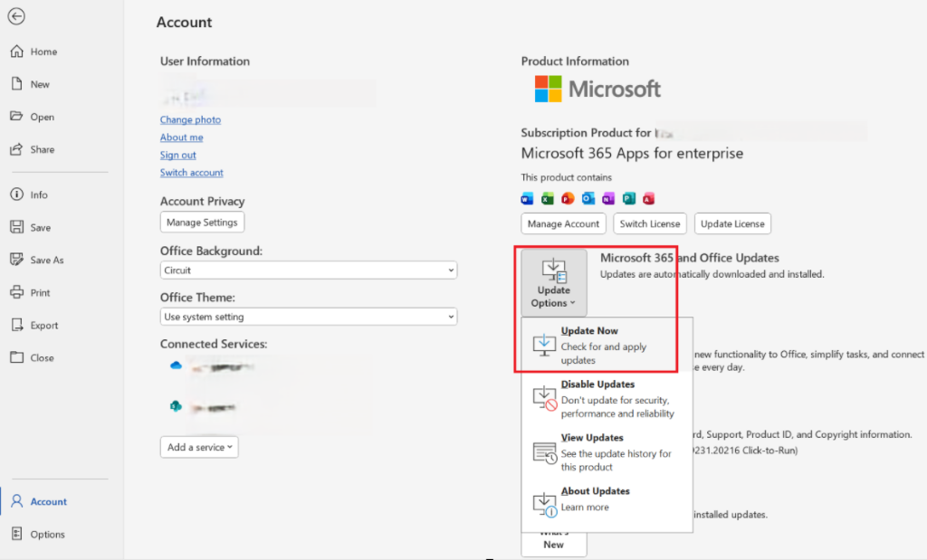Click the SharePoint connected service icon
927x560 pixels.
[x=176, y=406]
